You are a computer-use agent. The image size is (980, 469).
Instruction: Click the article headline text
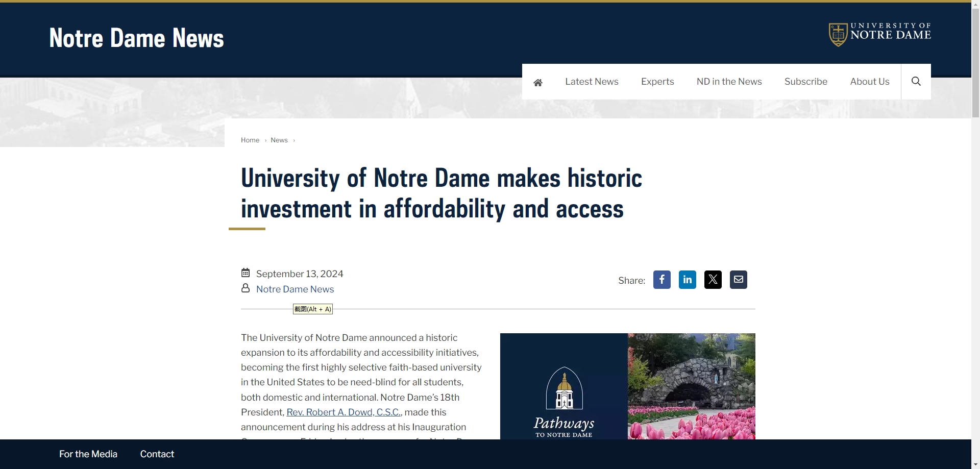(442, 193)
